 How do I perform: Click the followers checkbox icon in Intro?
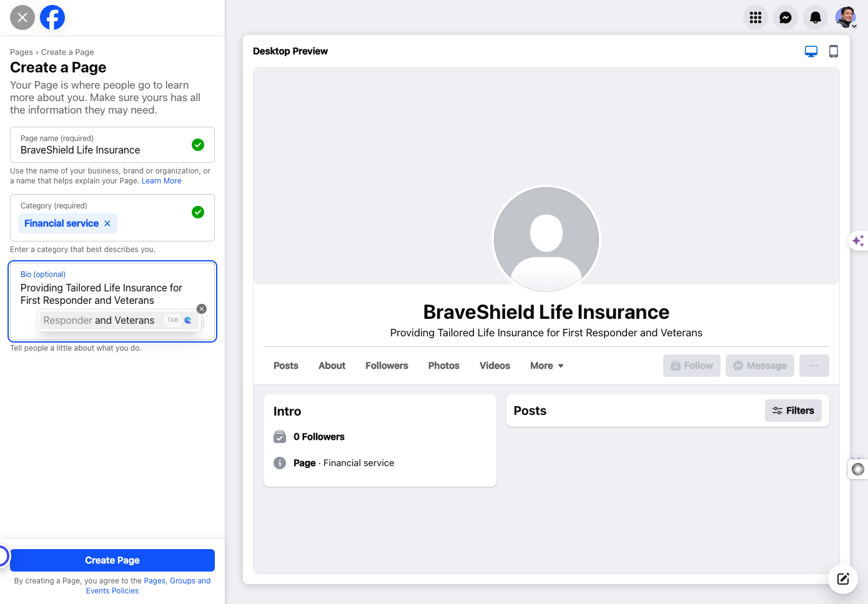click(280, 437)
